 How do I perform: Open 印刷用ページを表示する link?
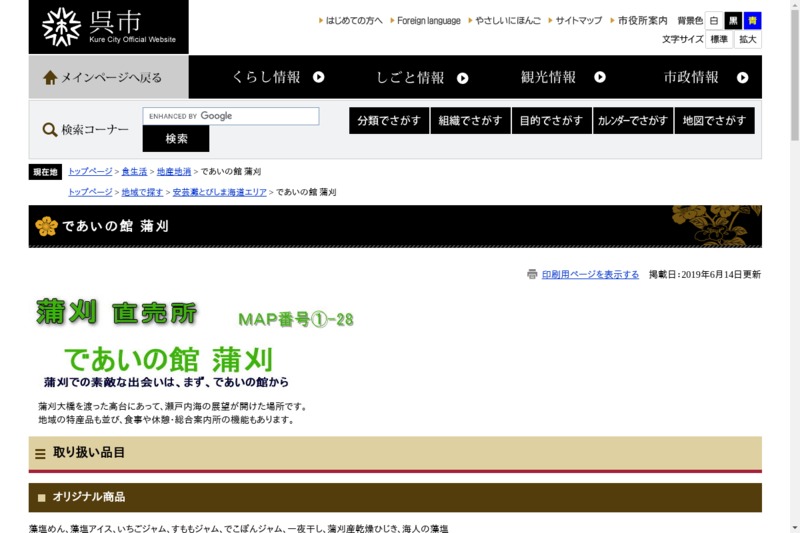[x=590, y=274]
